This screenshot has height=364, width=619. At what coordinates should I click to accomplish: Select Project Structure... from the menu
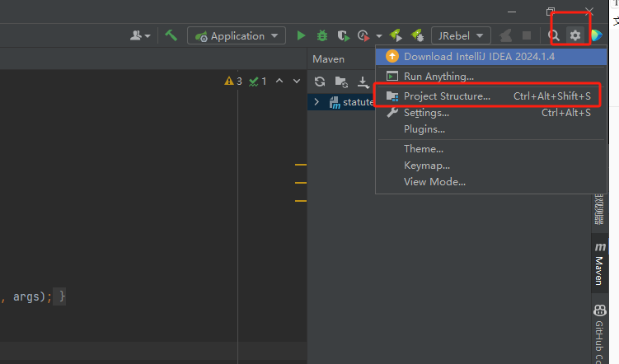[x=447, y=96]
